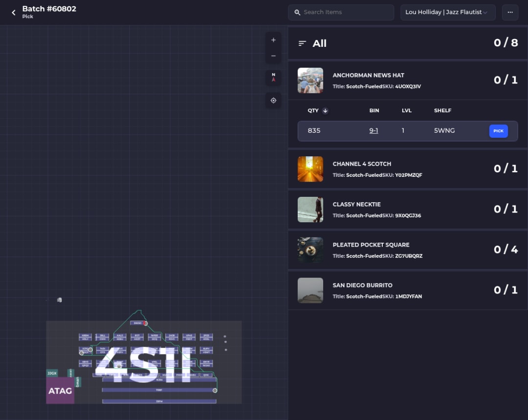The height and width of the screenshot is (420, 528).
Task: Open the Pleated Pocket Square thumbnail
Action: point(310,250)
